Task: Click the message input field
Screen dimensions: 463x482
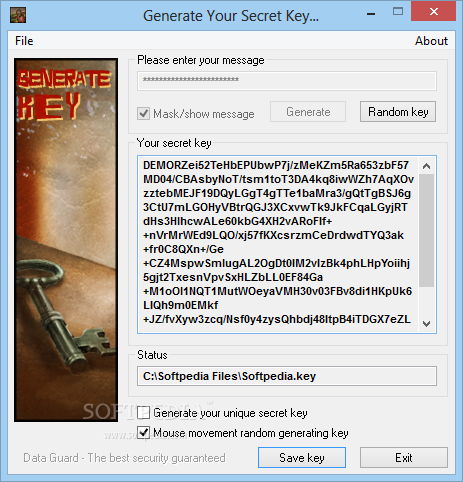Action: (x=287, y=81)
